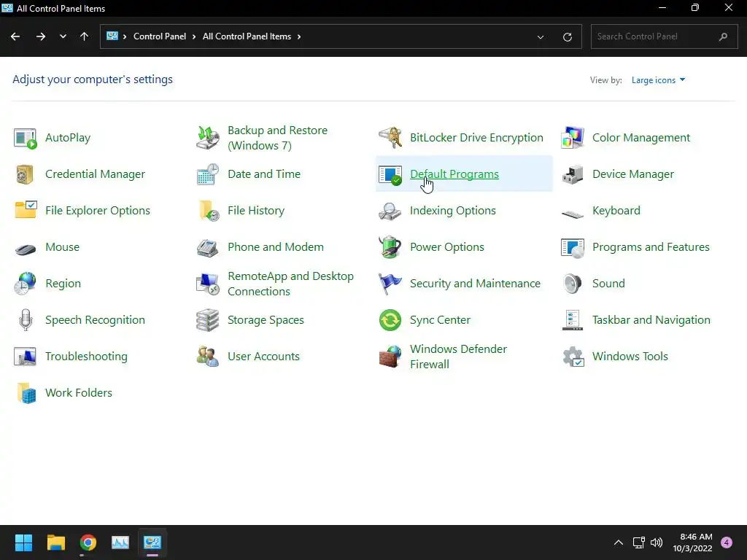
Task: Click the Troubleshooting link
Action: 86,357
